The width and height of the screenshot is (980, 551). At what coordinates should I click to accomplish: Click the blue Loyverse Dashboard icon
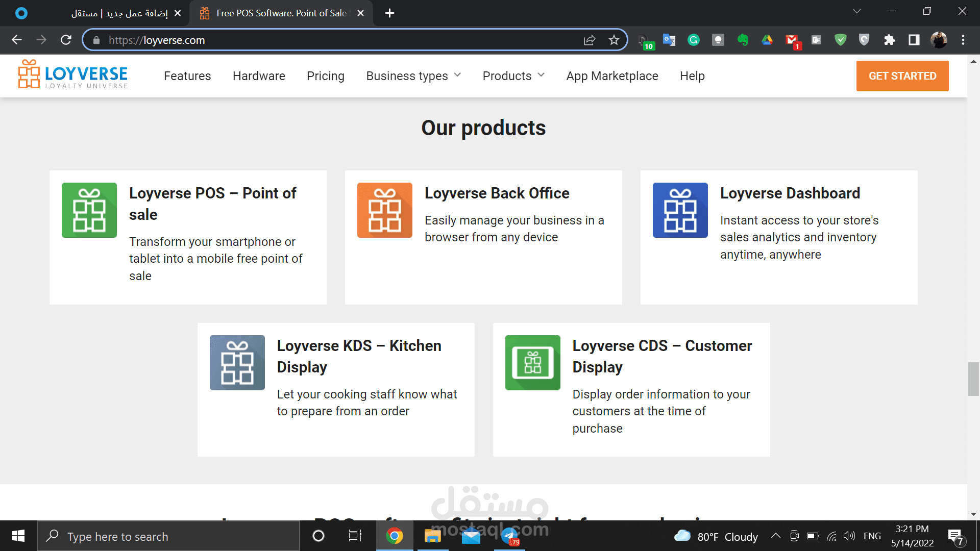[x=680, y=210]
